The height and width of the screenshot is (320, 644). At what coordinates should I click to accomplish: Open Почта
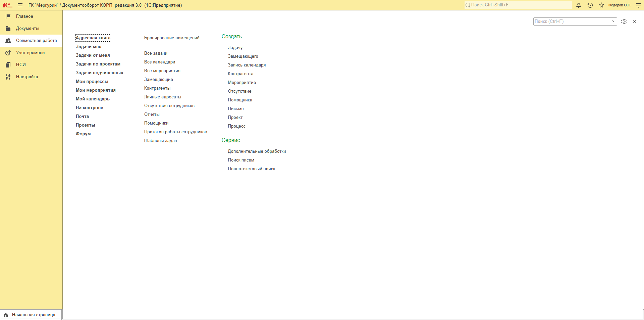point(82,116)
